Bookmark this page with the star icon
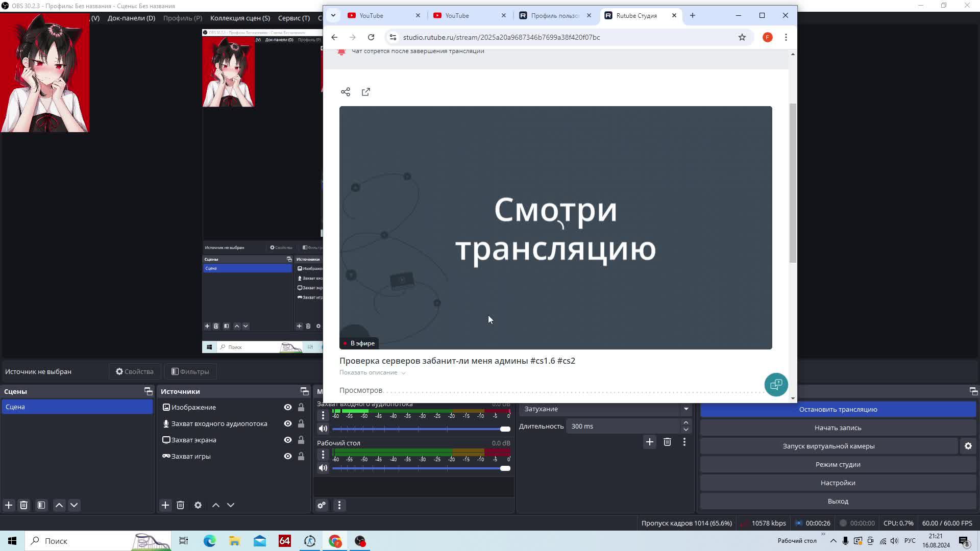Image resolution: width=980 pixels, height=551 pixels. pos(742,37)
